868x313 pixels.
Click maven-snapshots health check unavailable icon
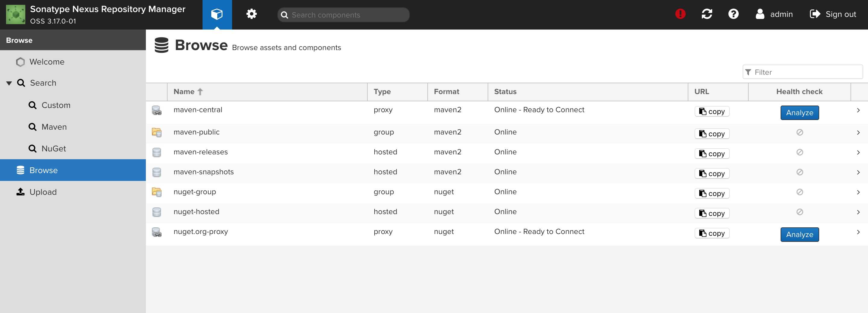tap(800, 172)
